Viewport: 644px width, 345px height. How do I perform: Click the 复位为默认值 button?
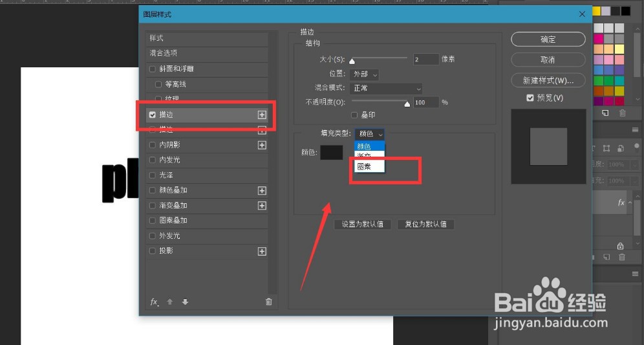pyautogui.click(x=426, y=224)
